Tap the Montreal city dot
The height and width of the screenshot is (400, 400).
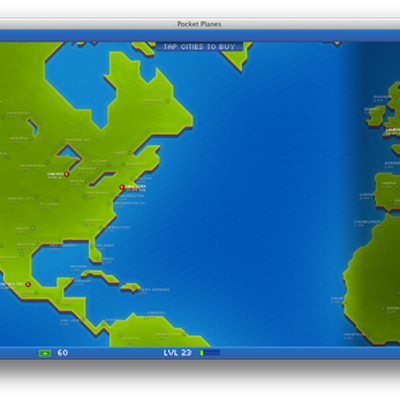click(x=123, y=164)
